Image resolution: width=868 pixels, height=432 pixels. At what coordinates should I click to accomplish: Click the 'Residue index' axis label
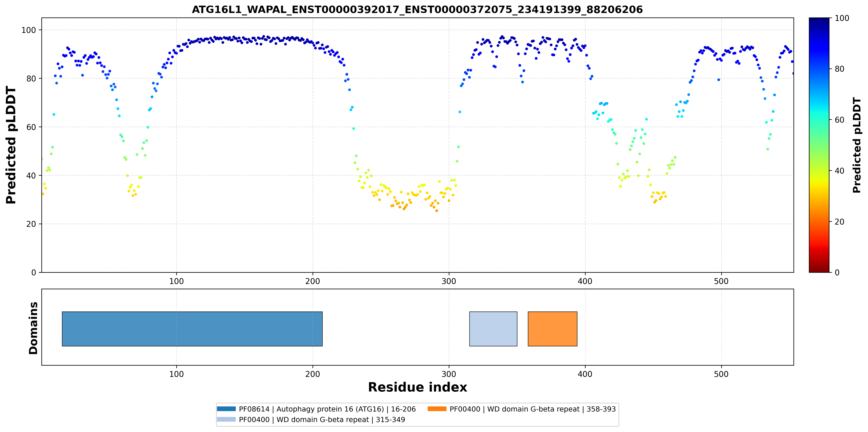418,387
